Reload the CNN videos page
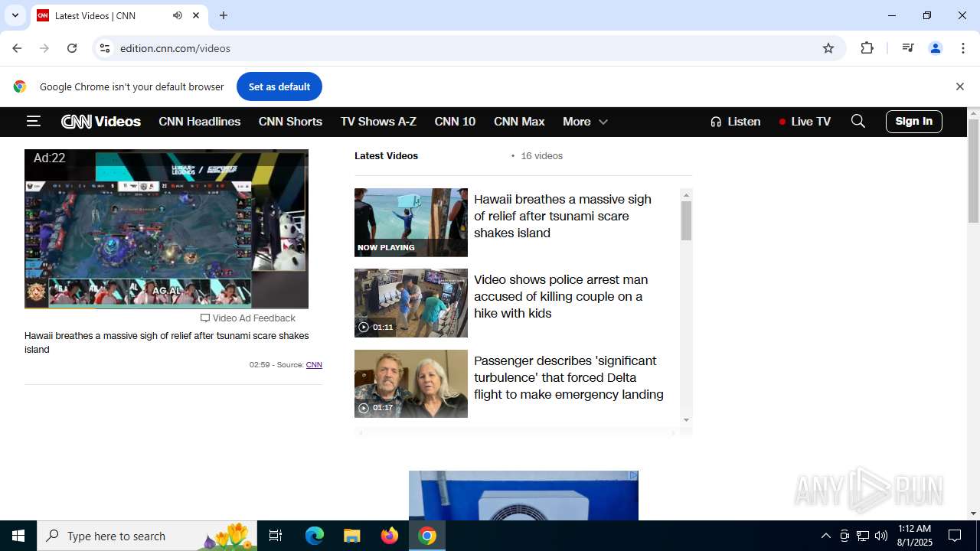 72,48
